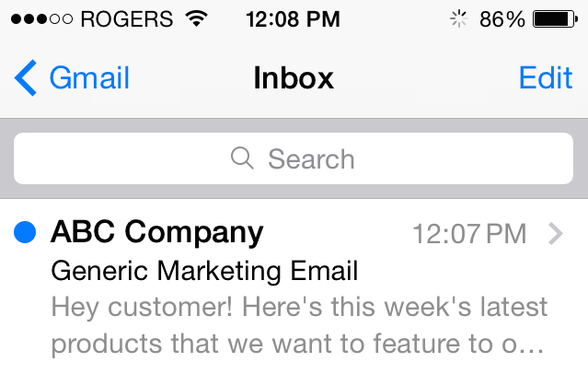Click the 86% battery percentage
This screenshot has width=588, height=374.
pos(502,19)
